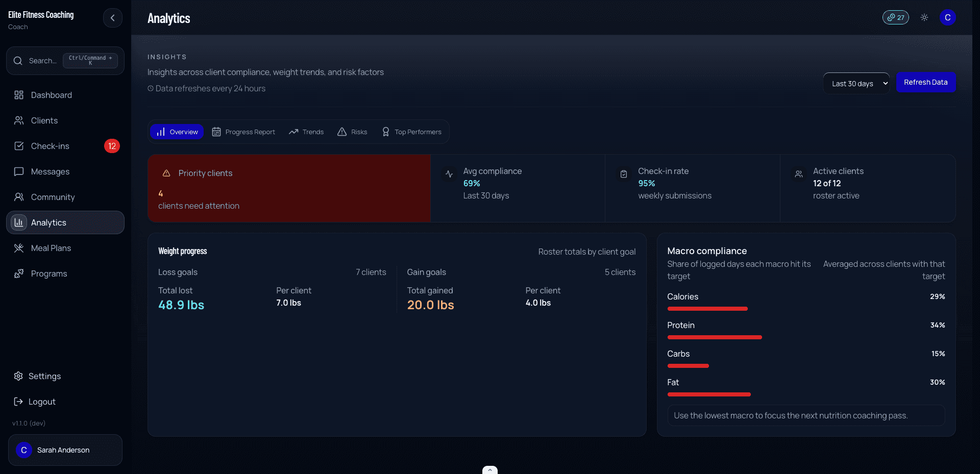Viewport: 980px width, 474px height.
Task: Click the Check-ins red 12 badge
Action: [112, 146]
